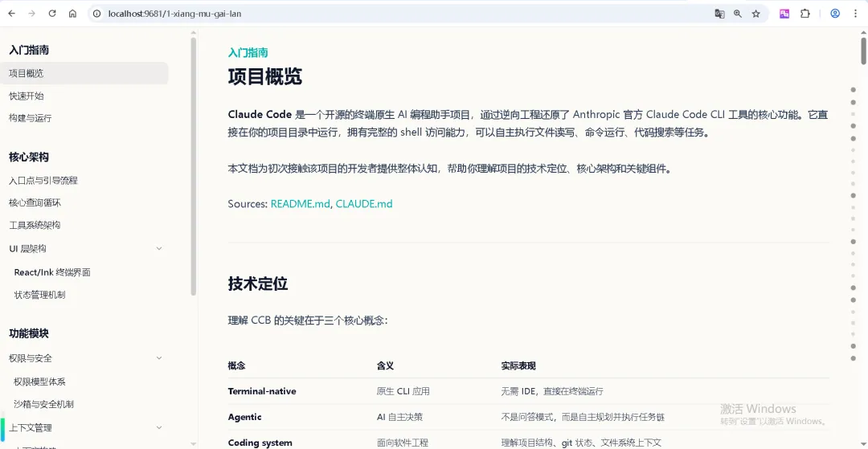Open 工具系统架构 in sidebar

click(35, 225)
